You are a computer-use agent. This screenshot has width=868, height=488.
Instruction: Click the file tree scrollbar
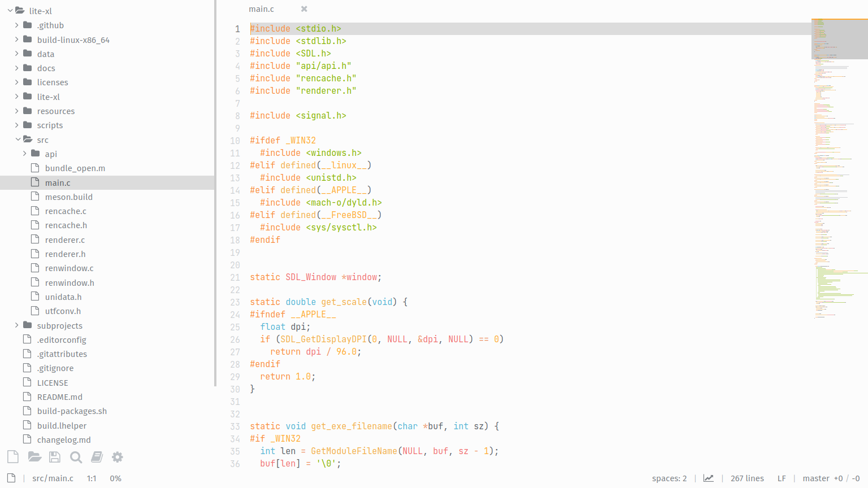(215, 193)
